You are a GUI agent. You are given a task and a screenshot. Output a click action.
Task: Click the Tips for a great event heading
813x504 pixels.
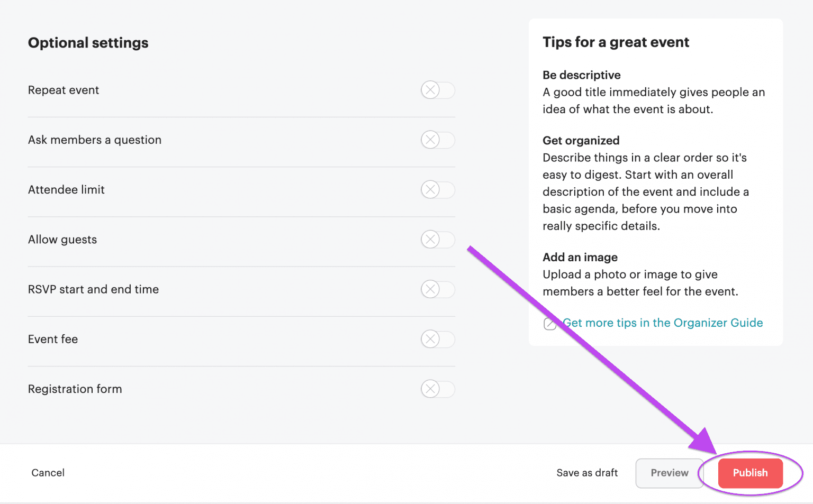click(x=616, y=42)
